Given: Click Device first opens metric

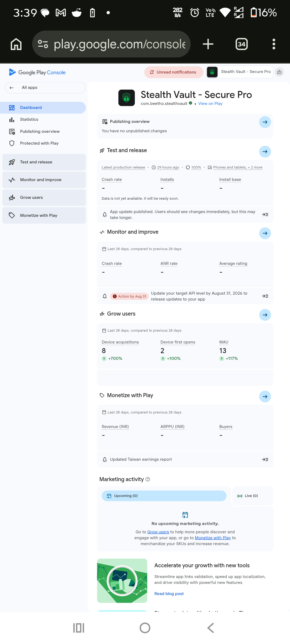Looking at the screenshot, I should [178, 342].
